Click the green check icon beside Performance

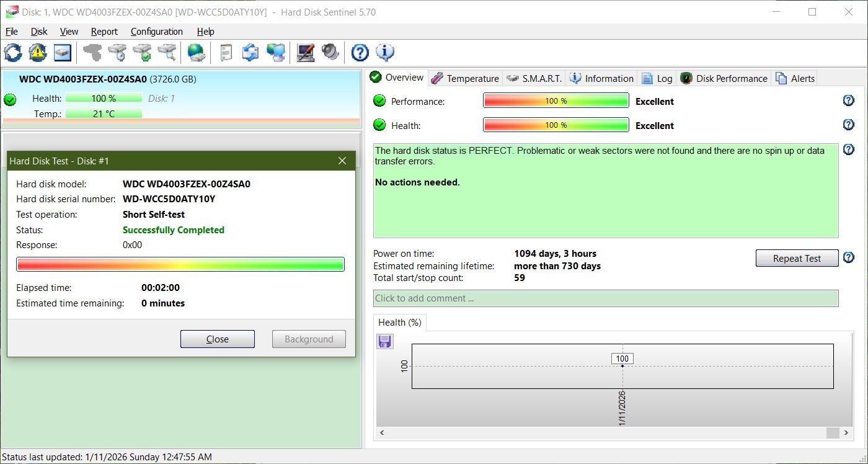click(x=379, y=101)
